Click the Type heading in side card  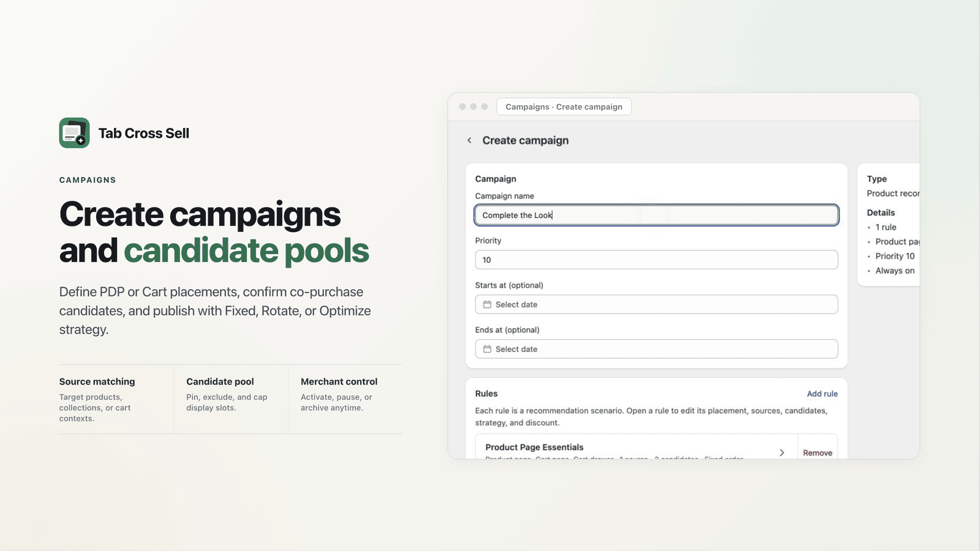tap(877, 179)
